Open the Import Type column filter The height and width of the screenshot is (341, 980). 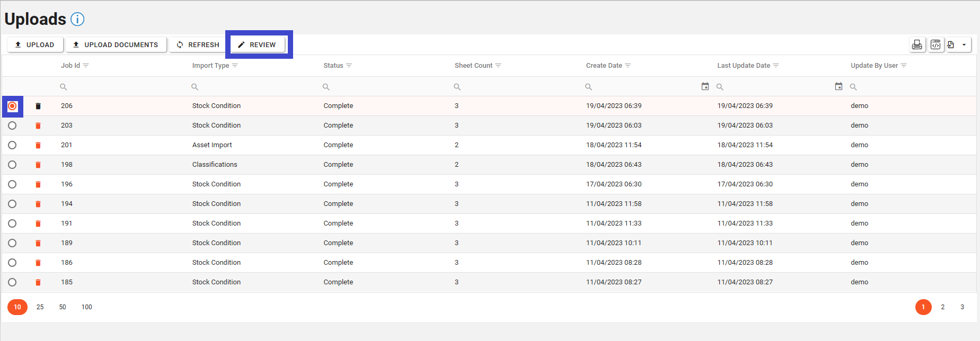(x=235, y=66)
